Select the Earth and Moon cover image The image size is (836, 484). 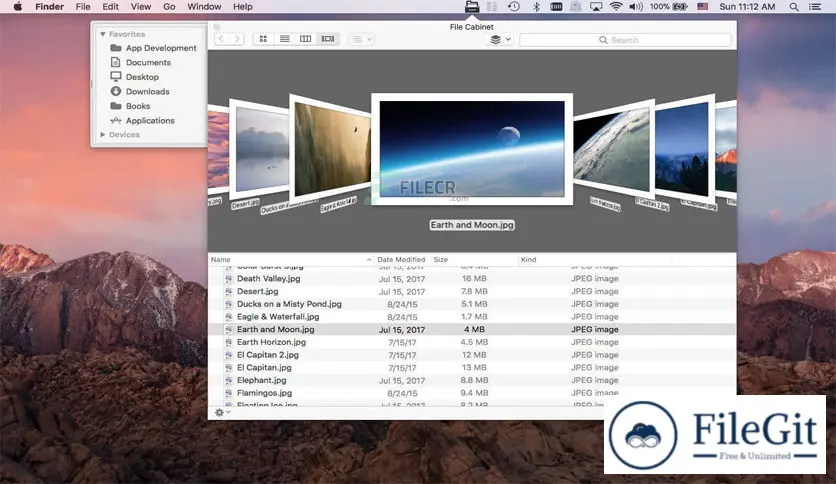[x=472, y=149]
